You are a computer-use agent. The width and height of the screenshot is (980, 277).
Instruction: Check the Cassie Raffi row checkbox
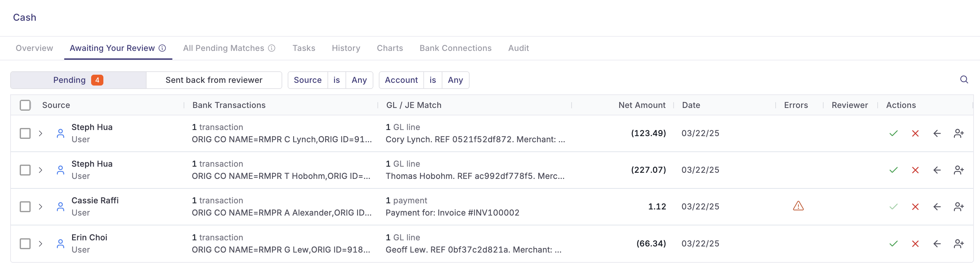point(25,207)
